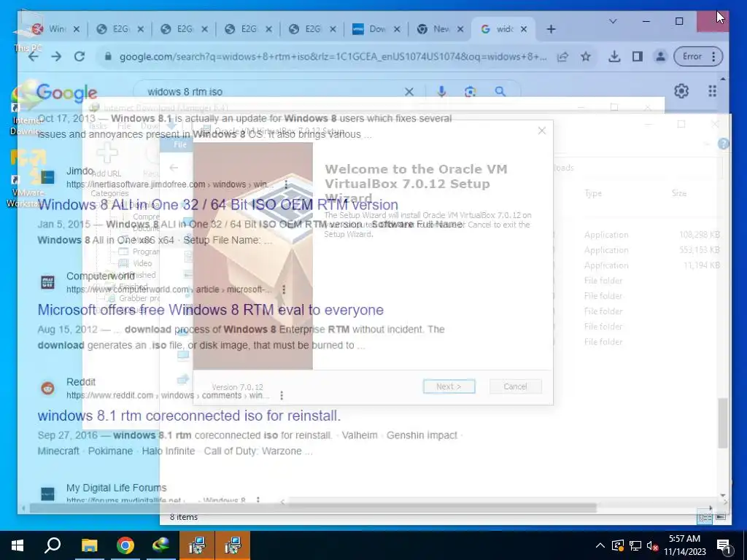Open more options for Computerworld result

284,289
